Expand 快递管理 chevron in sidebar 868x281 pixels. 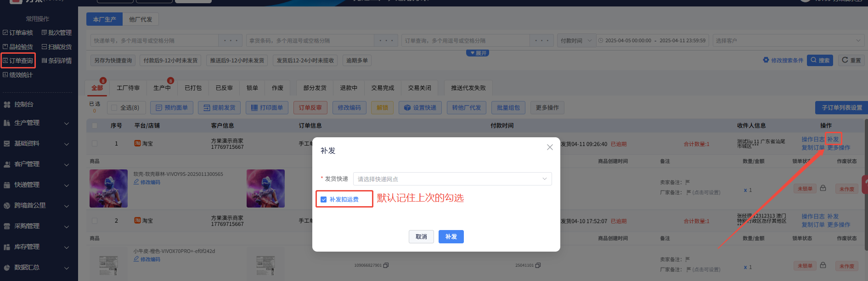coord(67,185)
